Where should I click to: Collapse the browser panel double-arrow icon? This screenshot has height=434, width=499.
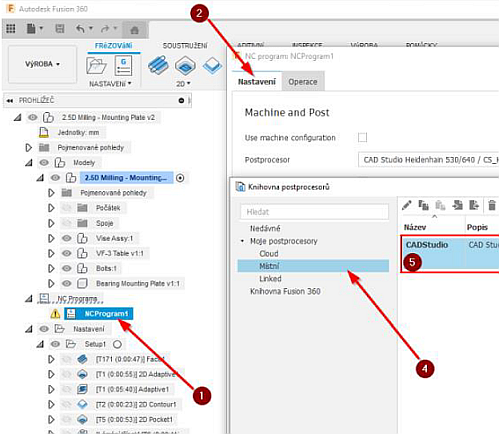[x=10, y=100]
